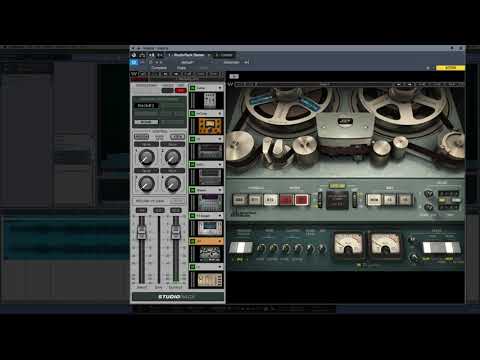Click the right VU meter on J37
Image resolution: width=480 pixels, height=360 pixels.
click(x=385, y=245)
